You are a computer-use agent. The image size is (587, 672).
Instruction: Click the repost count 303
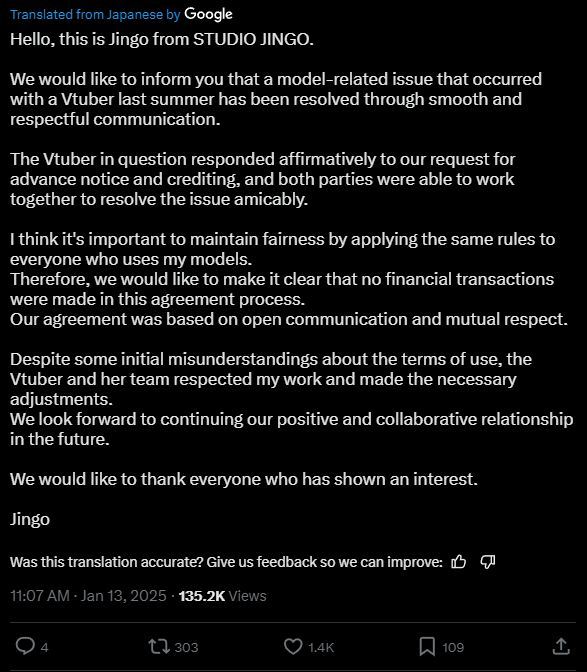click(x=186, y=647)
